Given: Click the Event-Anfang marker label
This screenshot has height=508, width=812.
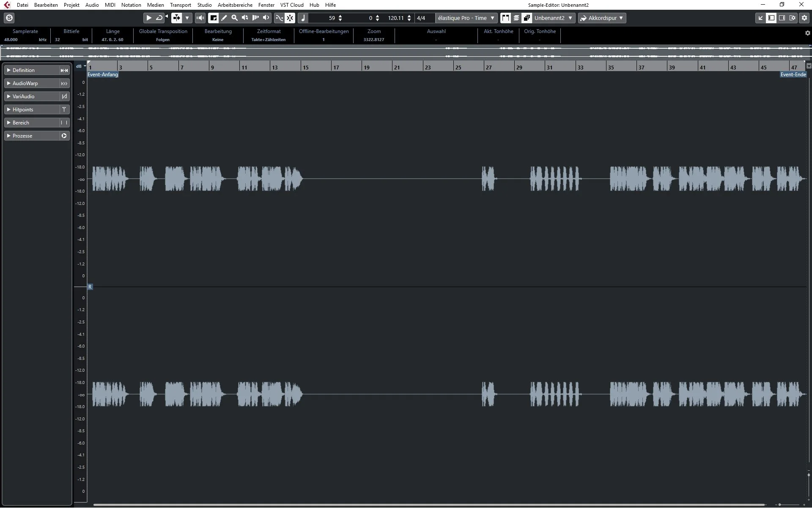Looking at the screenshot, I should tap(103, 75).
